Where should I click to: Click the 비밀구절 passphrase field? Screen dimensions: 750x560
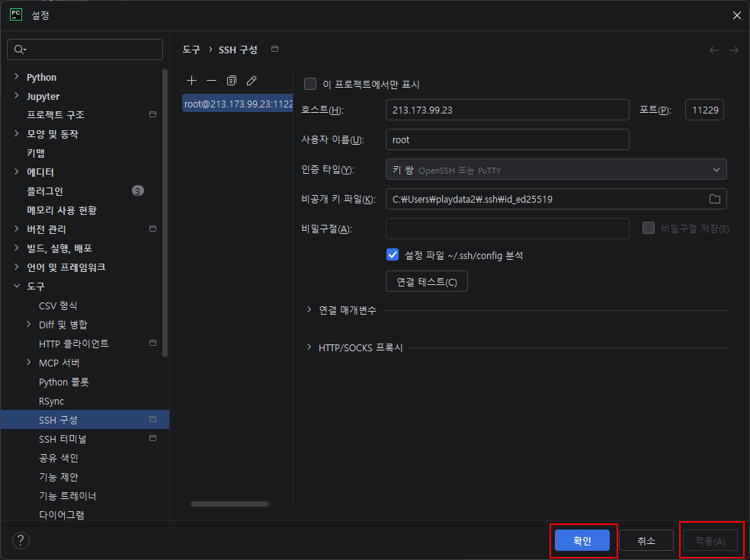tap(508, 229)
